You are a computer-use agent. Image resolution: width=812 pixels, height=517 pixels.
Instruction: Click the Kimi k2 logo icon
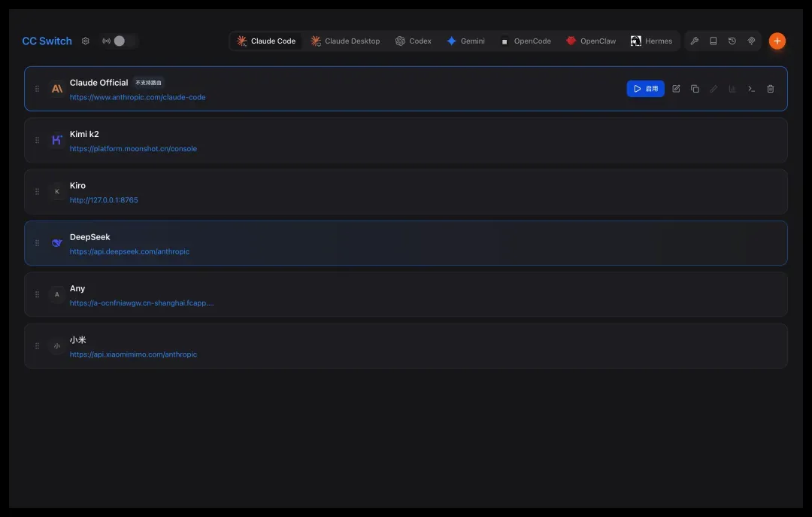coord(57,140)
